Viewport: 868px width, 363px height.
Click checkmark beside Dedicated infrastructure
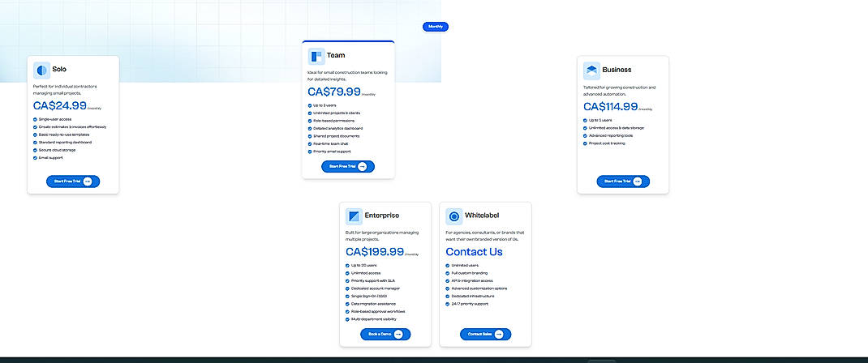[447, 296]
